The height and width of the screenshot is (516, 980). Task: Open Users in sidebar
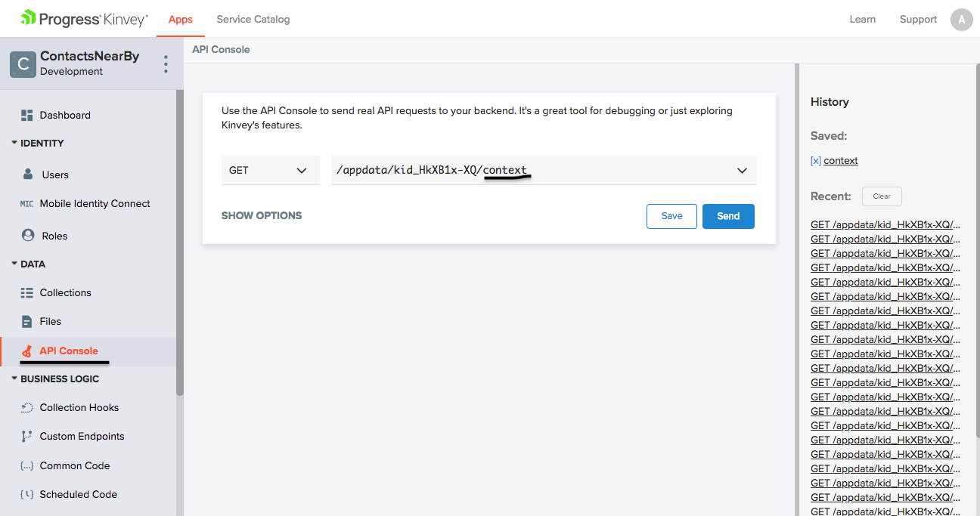55,175
